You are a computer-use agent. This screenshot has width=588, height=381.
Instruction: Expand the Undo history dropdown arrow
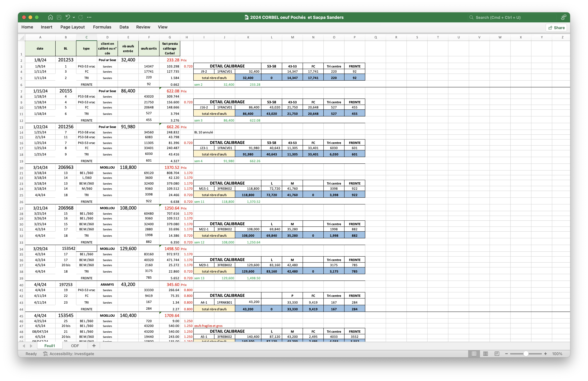(x=74, y=17)
